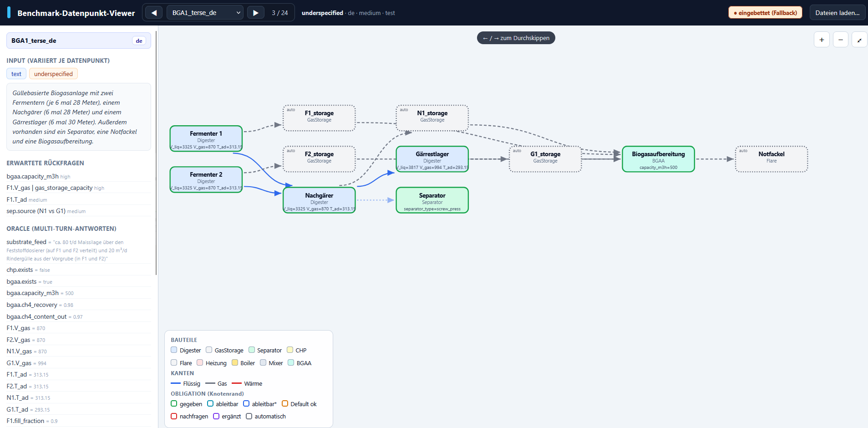Click the nachfragen obligation swatch

click(x=174, y=416)
